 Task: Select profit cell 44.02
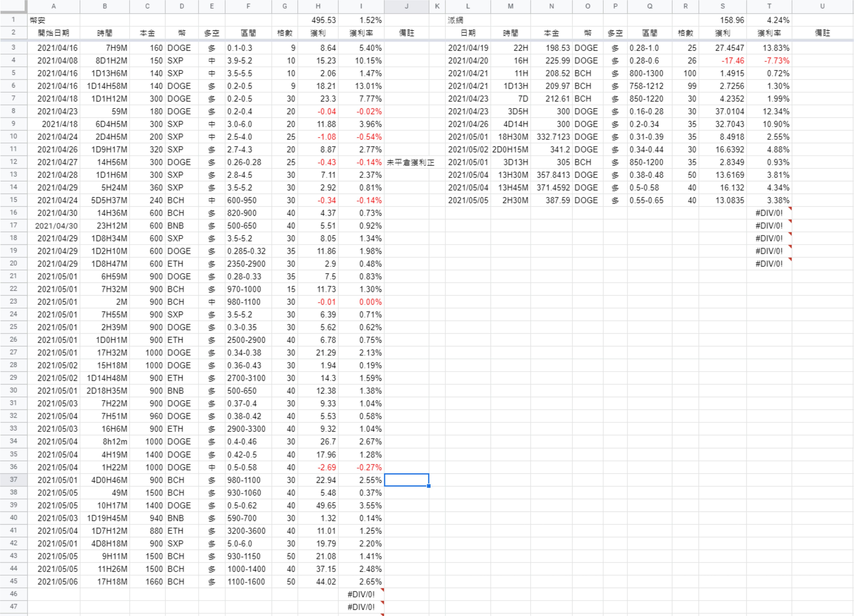318,581
